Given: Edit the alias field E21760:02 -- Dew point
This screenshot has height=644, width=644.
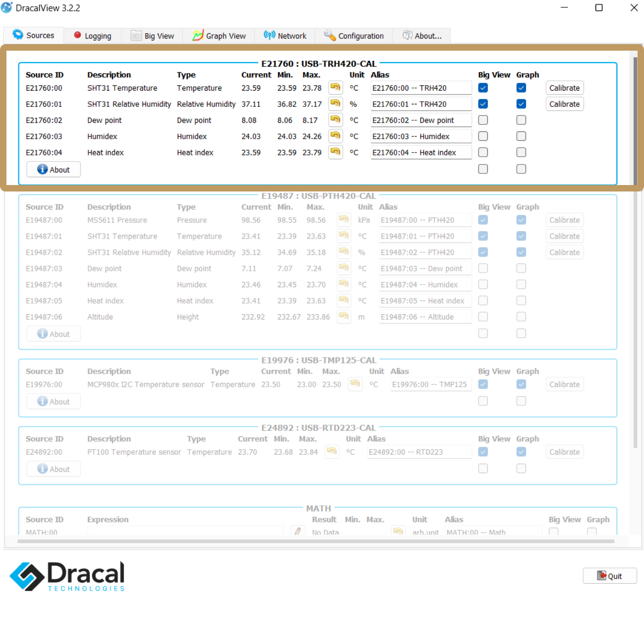Looking at the screenshot, I should coord(421,120).
